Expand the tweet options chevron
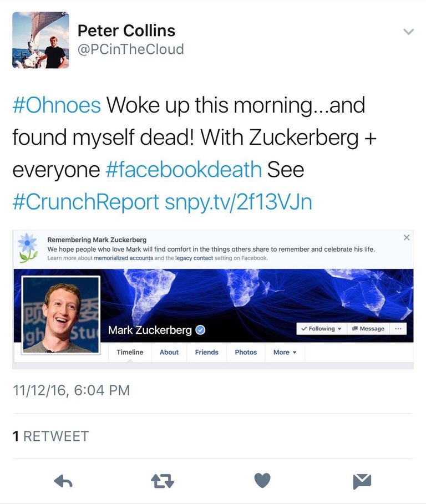Screen dimensions: 426x504 click(408, 32)
